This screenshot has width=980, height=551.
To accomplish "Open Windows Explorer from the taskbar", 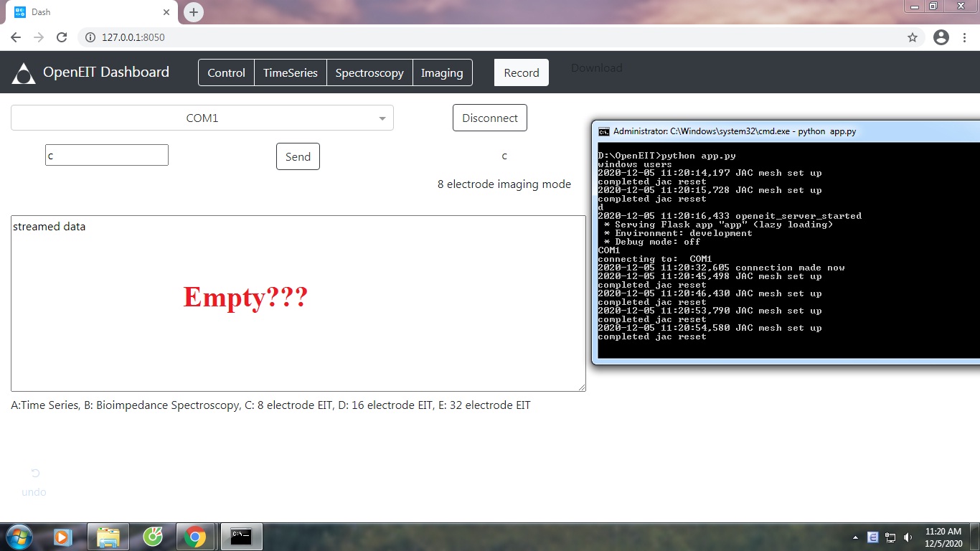I will 108,536.
